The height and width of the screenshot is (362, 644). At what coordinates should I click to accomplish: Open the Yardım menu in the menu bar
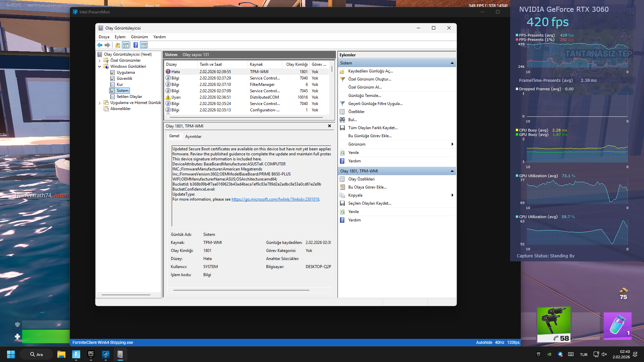coord(159,37)
